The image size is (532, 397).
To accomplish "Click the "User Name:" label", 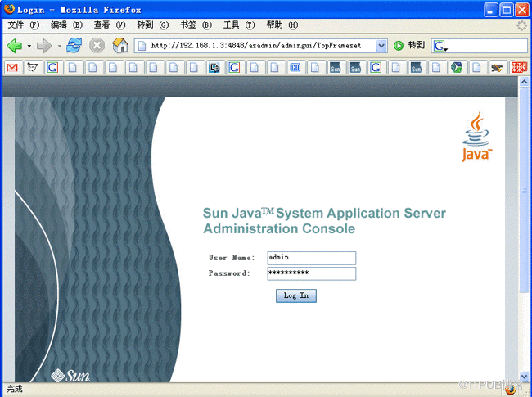I will pyautogui.click(x=232, y=258).
